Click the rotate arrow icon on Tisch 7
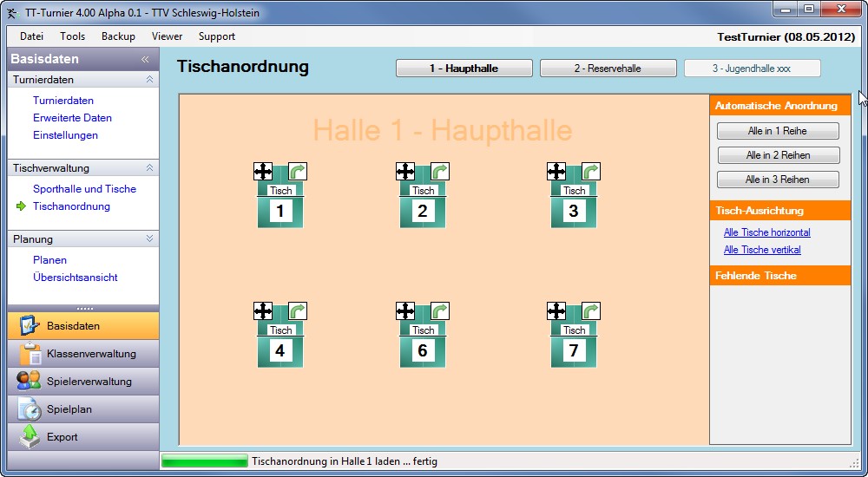 coord(591,311)
